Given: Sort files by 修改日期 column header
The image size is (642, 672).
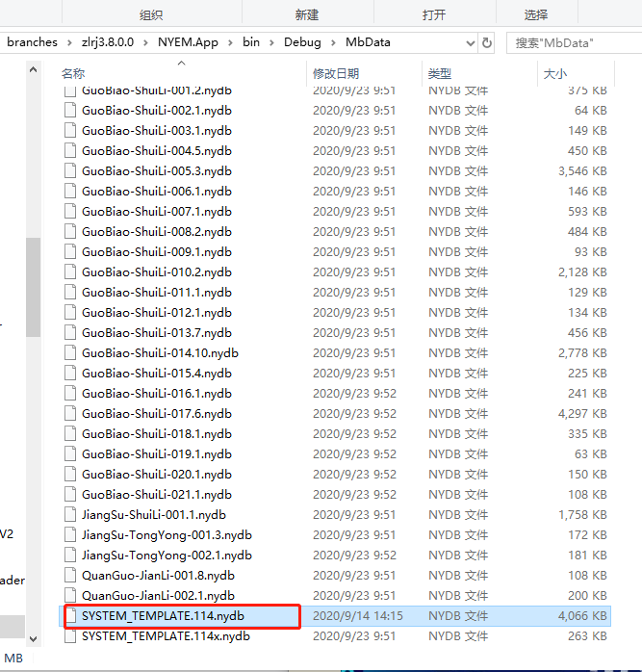Looking at the screenshot, I should click(336, 73).
